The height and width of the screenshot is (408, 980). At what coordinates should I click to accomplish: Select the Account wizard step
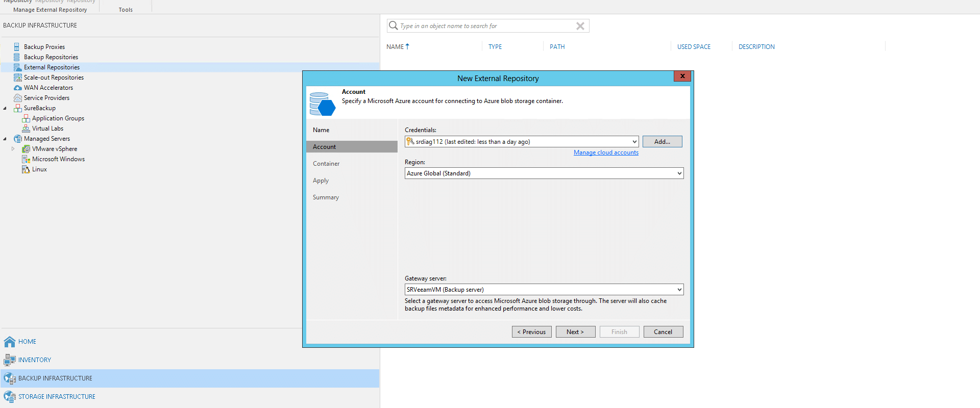tap(352, 147)
